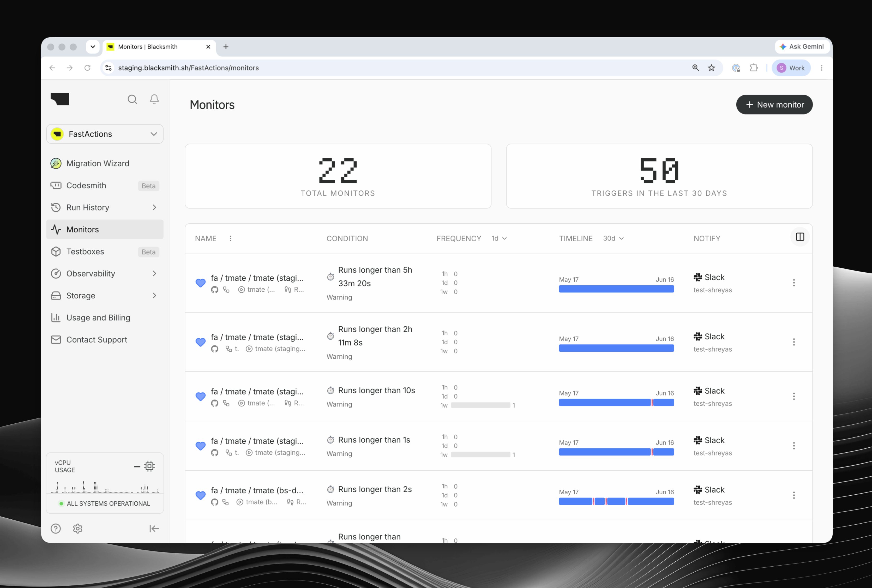The width and height of the screenshot is (872, 588).
Task: Open row menu for 2h 11m 8s monitor
Action: [794, 342]
